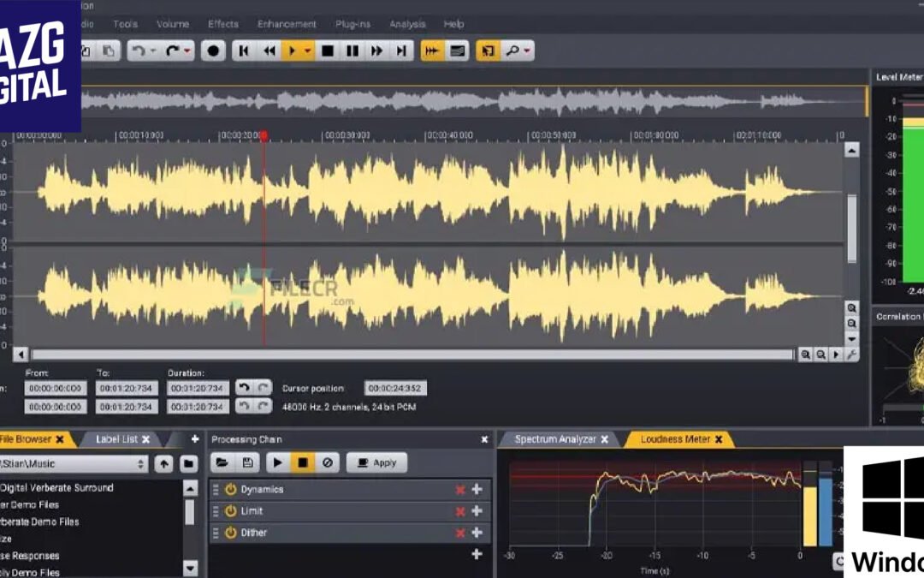
Task: Zoom out vertically on the waveform
Action: click(851, 324)
